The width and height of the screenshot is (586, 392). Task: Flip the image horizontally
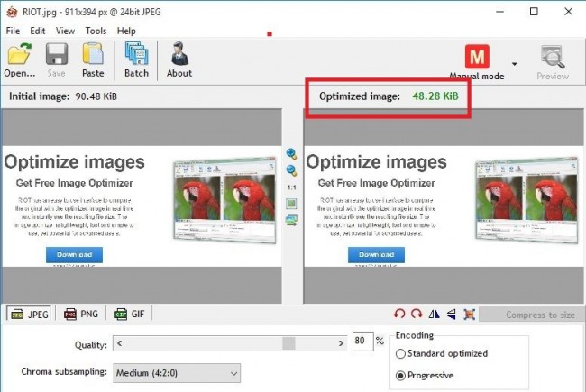[x=435, y=315]
